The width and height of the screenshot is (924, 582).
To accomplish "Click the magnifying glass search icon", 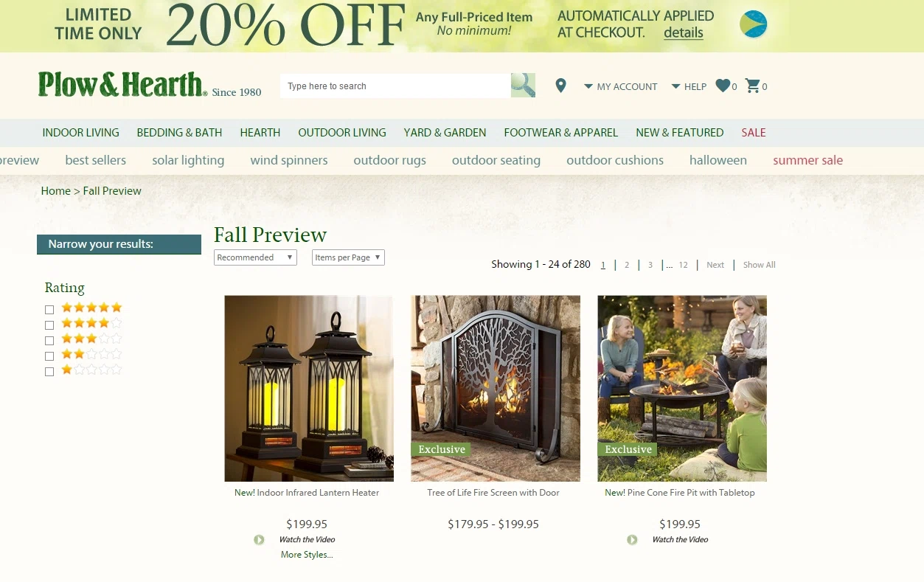I will point(523,86).
